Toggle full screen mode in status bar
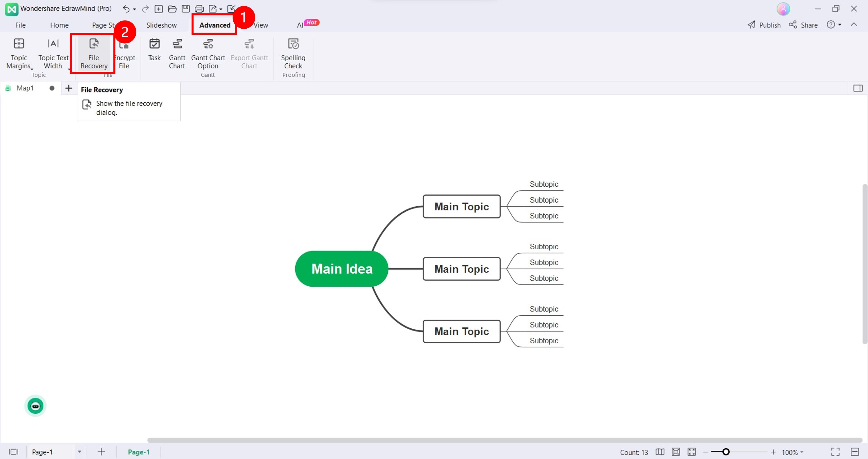 point(835,452)
